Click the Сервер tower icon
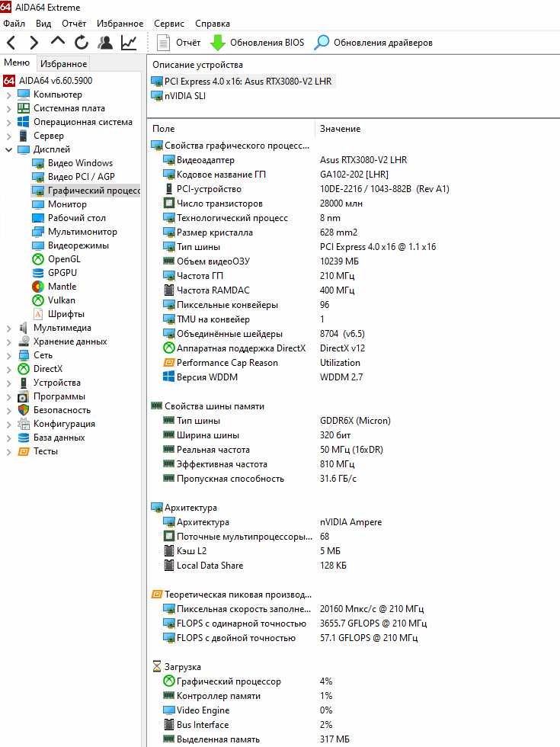Image resolution: width=560 pixels, height=747 pixels. [x=24, y=136]
